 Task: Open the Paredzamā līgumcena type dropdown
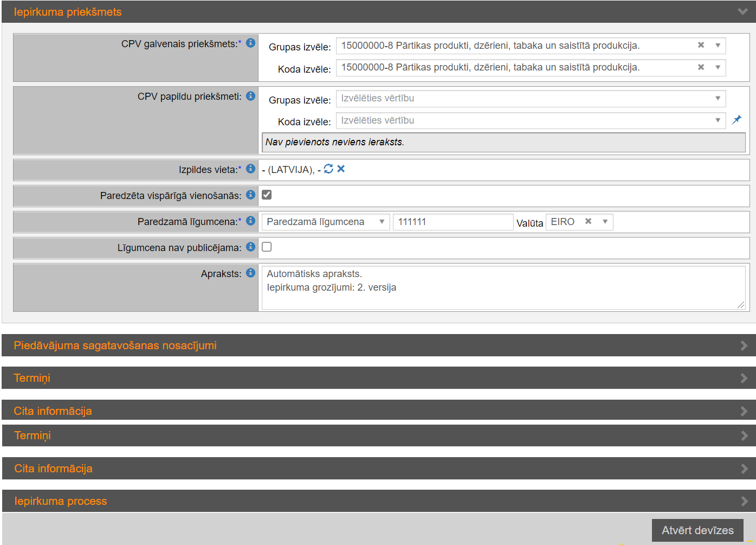click(325, 222)
